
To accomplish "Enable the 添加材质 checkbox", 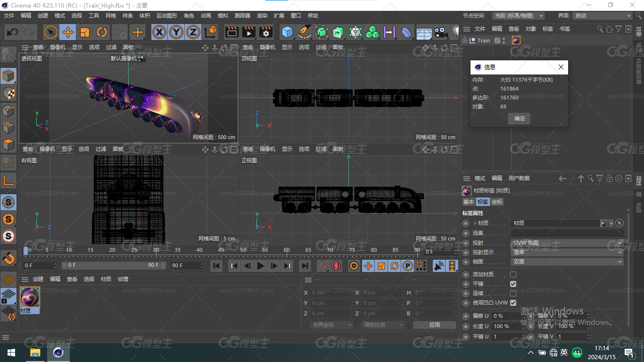I will [513, 274].
